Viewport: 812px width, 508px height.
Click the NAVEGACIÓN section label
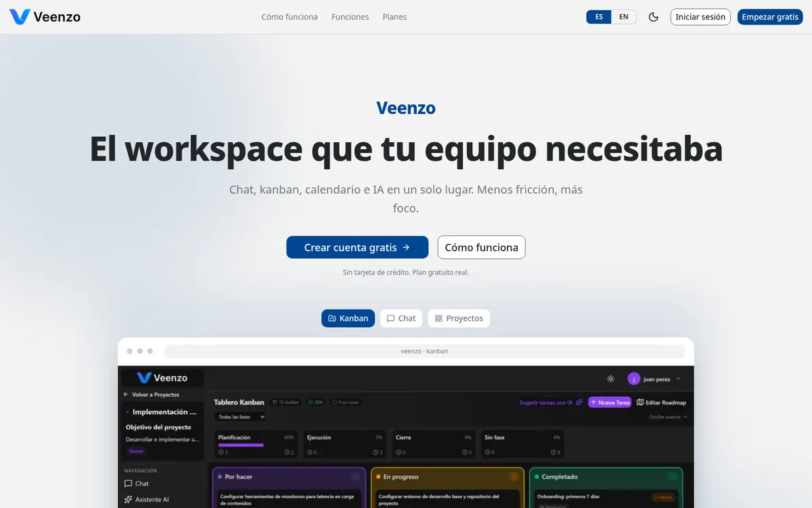click(x=141, y=470)
